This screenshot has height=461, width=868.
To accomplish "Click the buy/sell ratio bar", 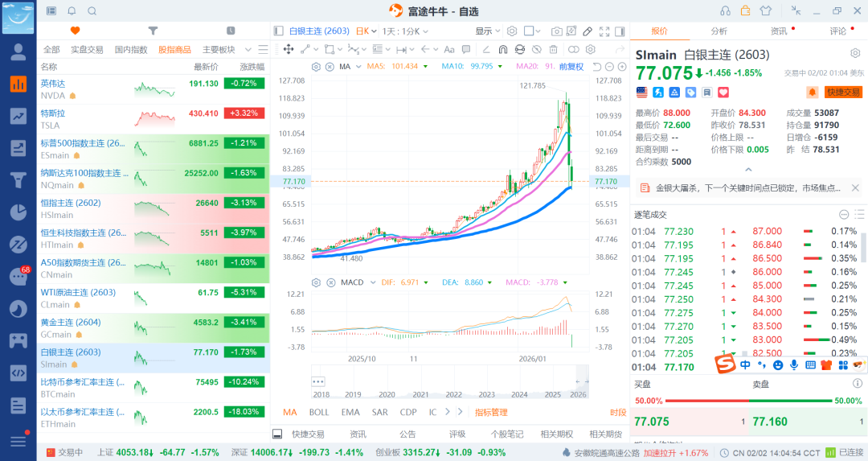I will point(749,401).
